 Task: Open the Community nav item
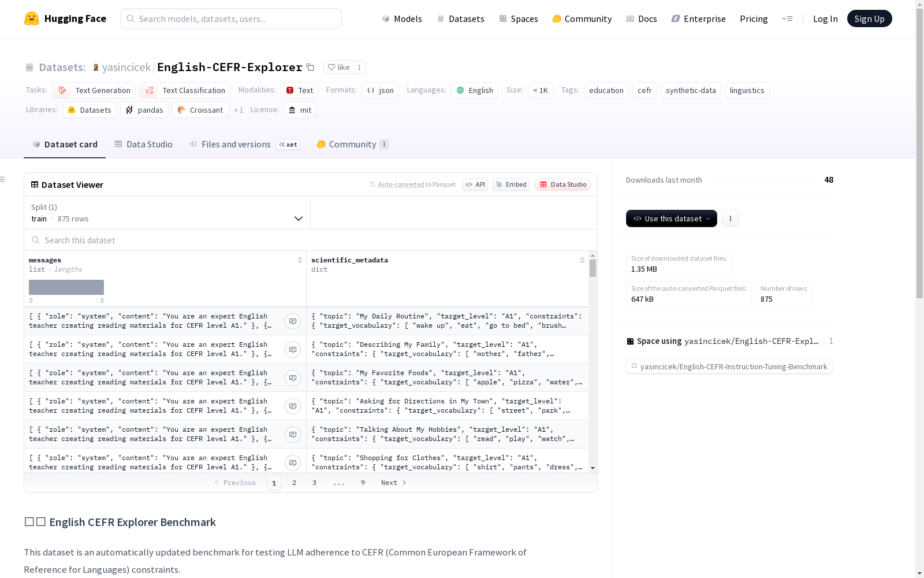click(x=582, y=18)
